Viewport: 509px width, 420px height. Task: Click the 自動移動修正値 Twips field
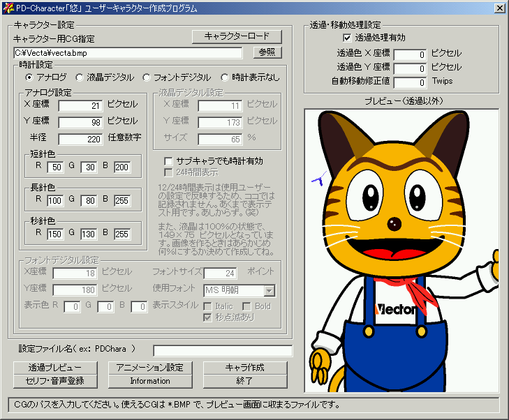tap(410, 83)
